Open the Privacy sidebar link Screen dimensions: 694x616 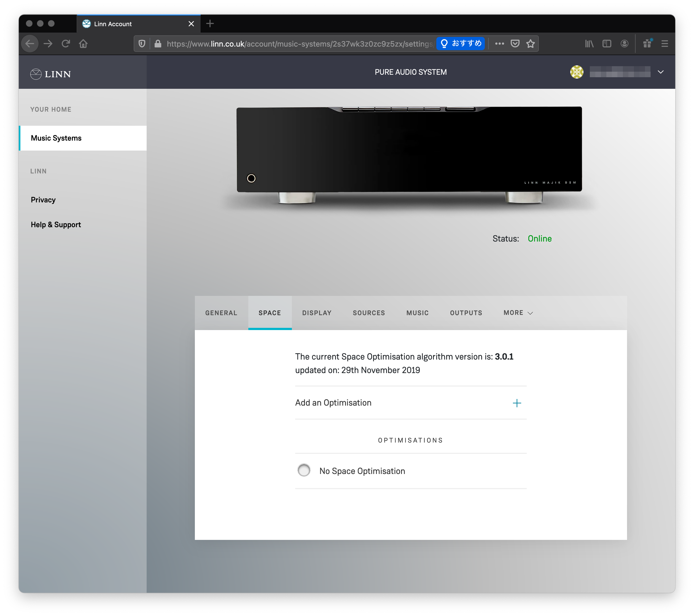tap(43, 200)
